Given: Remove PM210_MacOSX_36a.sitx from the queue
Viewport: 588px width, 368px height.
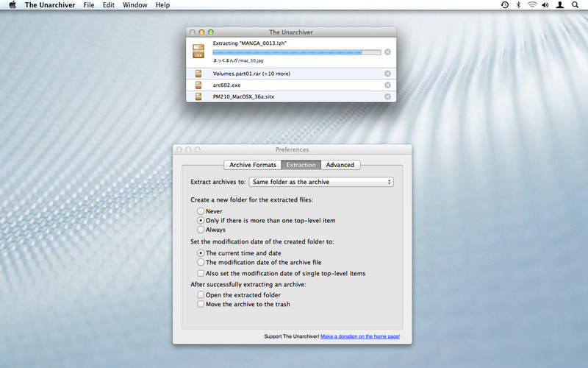Looking at the screenshot, I should pyautogui.click(x=387, y=96).
